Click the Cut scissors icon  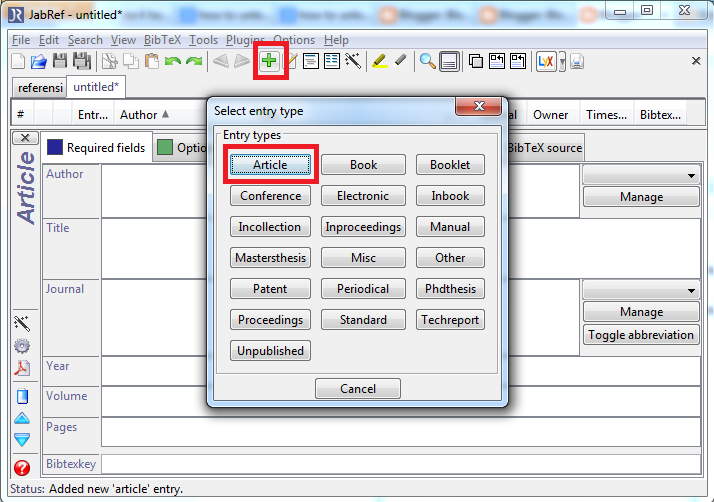[109, 61]
